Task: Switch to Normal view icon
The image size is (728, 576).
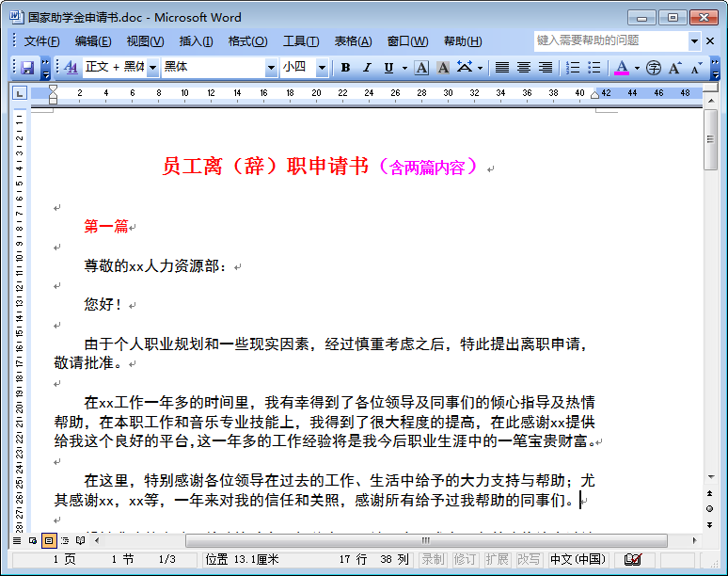Action: (17, 540)
